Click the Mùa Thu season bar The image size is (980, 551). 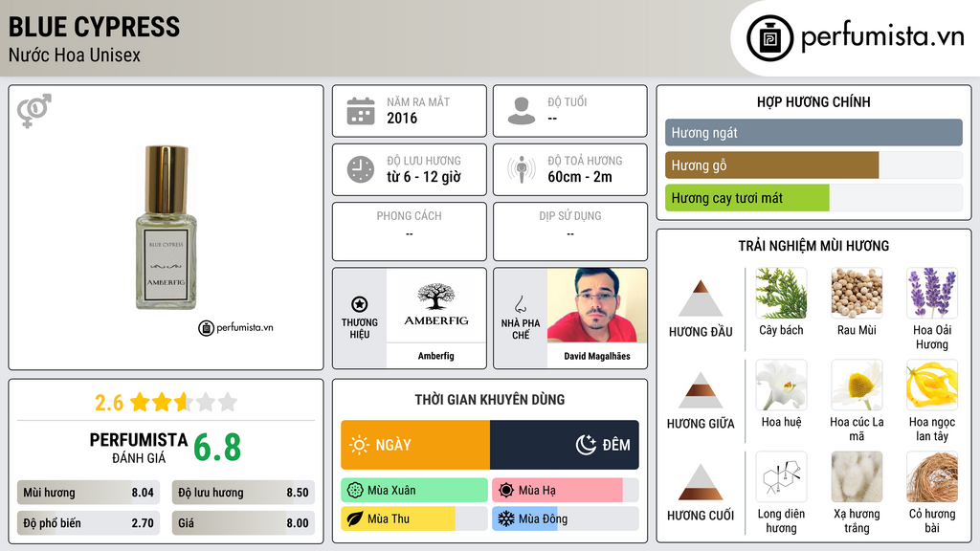414,518
